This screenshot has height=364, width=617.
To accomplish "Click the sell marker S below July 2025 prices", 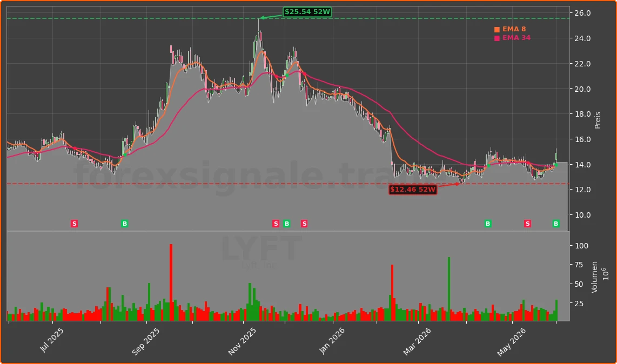I will point(74,224).
